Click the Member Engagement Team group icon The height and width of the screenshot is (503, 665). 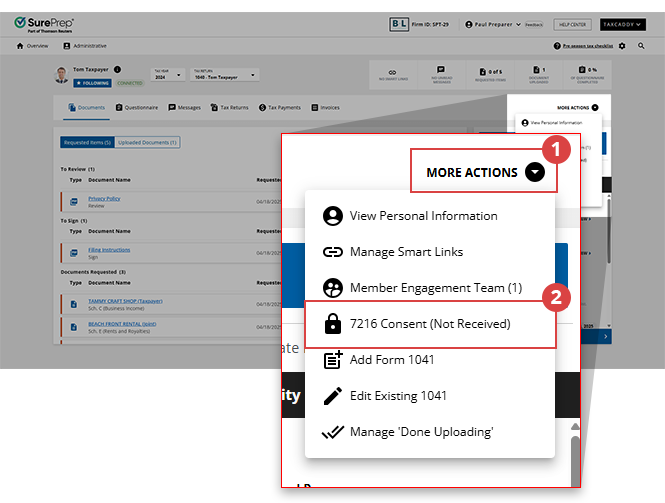[333, 288]
